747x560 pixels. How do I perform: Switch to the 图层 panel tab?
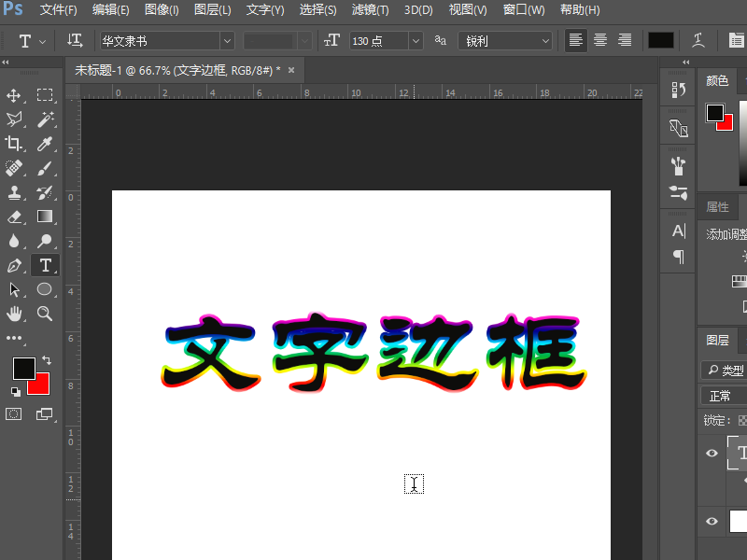click(x=718, y=340)
